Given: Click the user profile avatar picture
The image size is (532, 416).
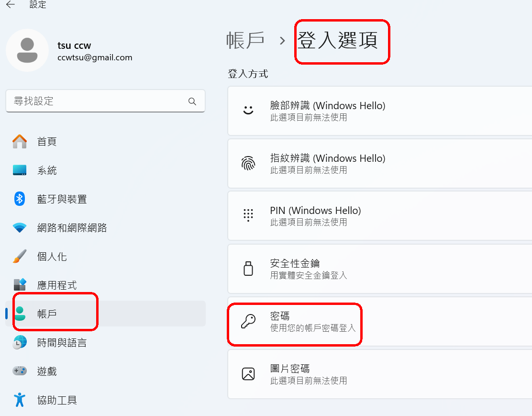Looking at the screenshot, I should 27,50.
